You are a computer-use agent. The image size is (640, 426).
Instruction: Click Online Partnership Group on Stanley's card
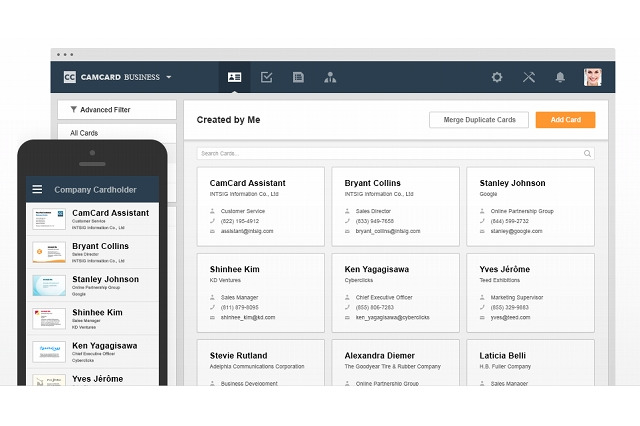pyautogui.click(x=522, y=211)
